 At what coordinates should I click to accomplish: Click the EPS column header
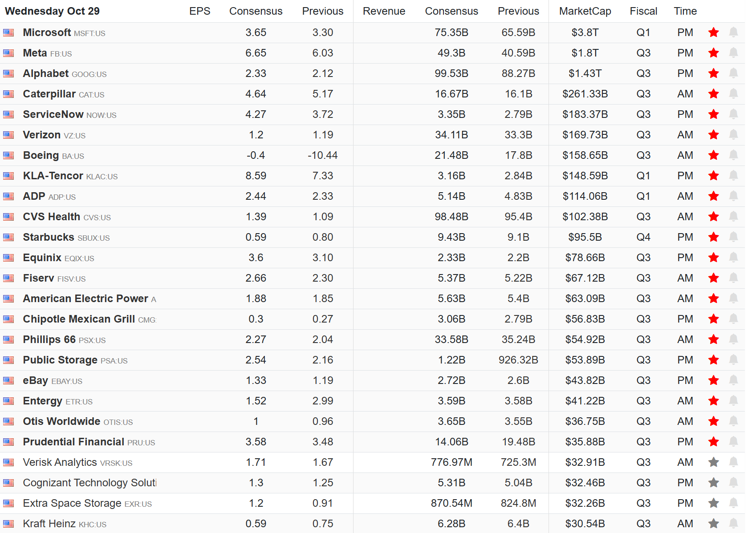[x=199, y=11]
